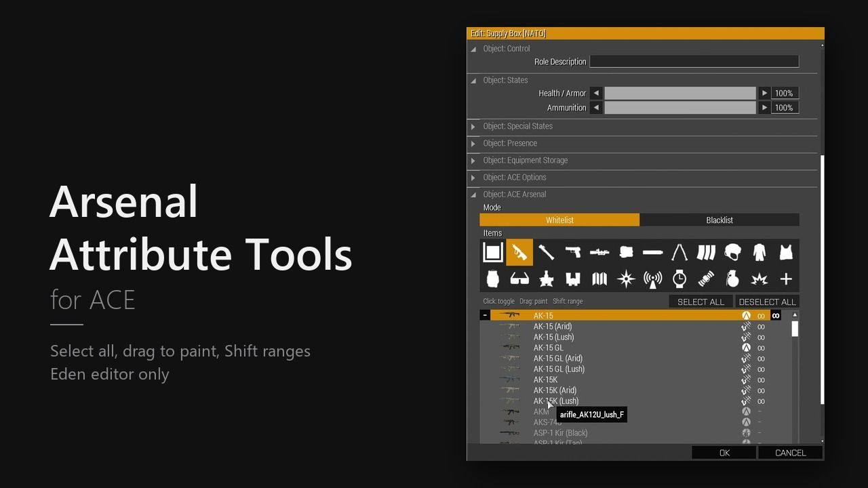Increase Health / Armor with right arrow
This screenshot has height=488, width=868.
click(764, 93)
